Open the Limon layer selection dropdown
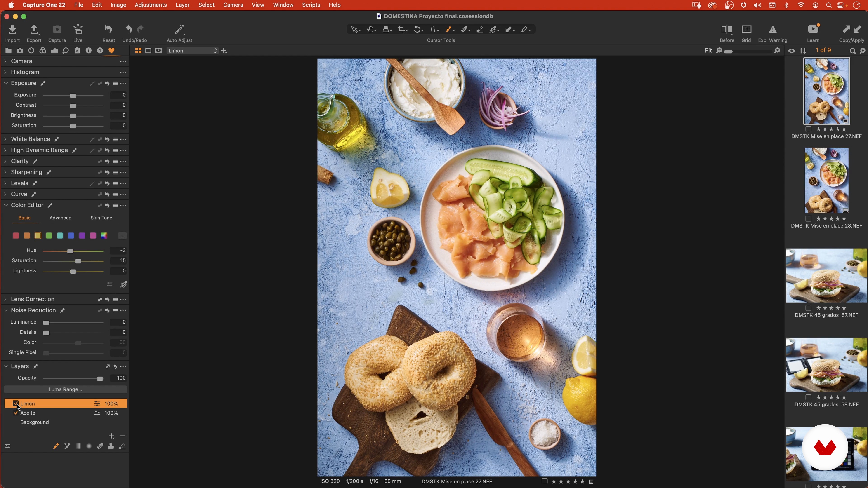The width and height of the screenshot is (868, 488). pyautogui.click(x=192, y=51)
